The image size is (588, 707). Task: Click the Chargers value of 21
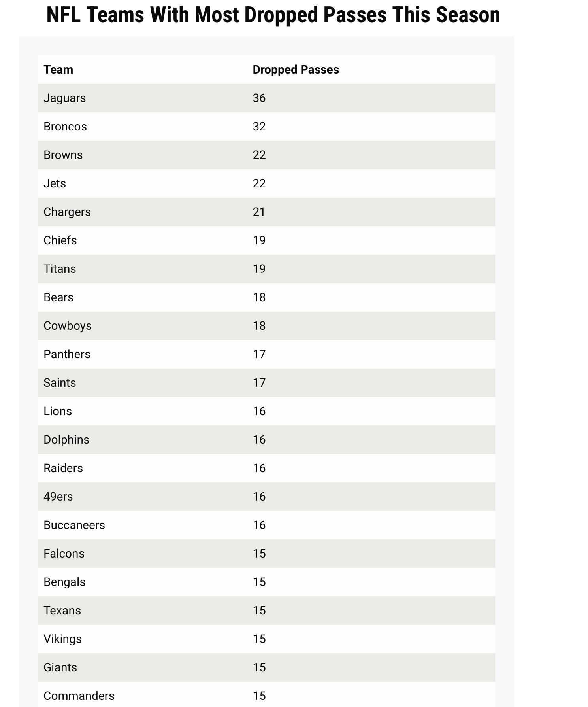click(x=259, y=212)
